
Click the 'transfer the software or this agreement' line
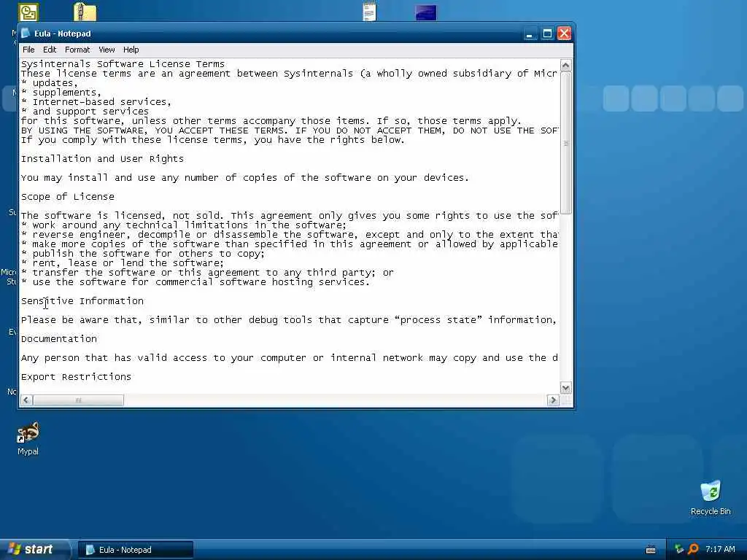pyautogui.click(x=207, y=273)
